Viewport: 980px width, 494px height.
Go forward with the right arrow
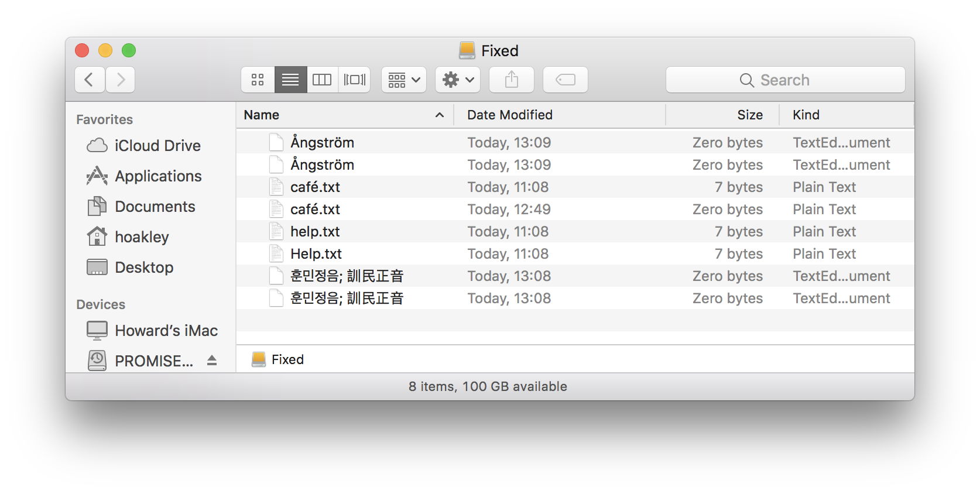tap(121, 80)
